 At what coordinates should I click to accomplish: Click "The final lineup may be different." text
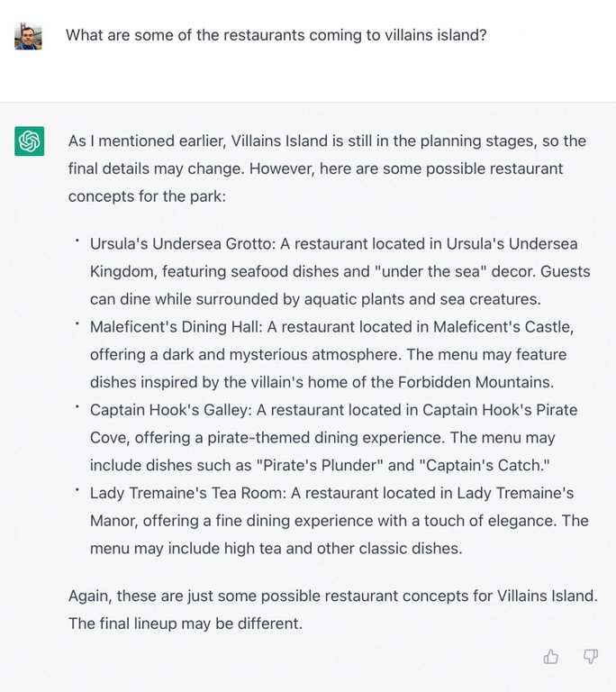tap(186, 623)
